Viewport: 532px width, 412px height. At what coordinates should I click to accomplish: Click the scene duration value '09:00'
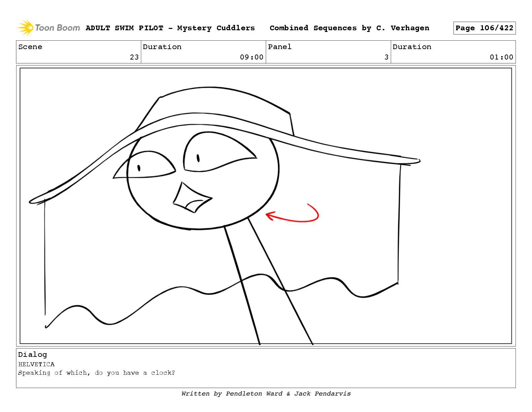[x=252, y=57]
